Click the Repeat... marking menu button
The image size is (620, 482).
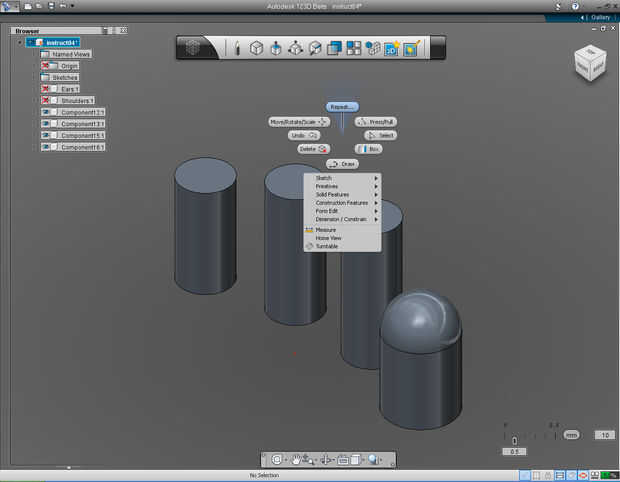[342, 106]
